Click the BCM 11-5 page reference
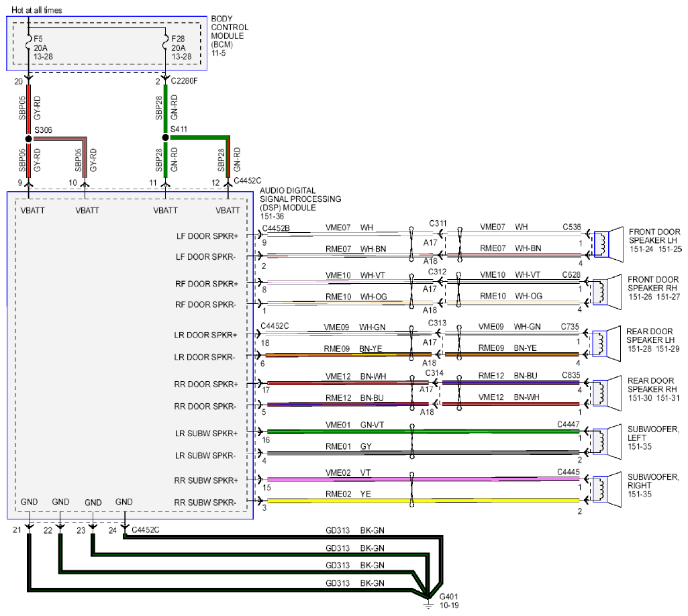This screenshot has width=688, height=616. 219,53
